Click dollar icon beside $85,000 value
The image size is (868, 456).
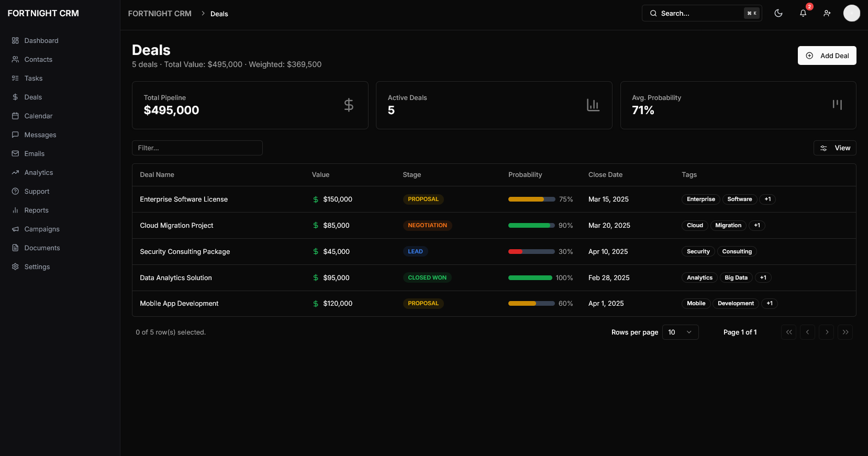[x=316, y=226]
